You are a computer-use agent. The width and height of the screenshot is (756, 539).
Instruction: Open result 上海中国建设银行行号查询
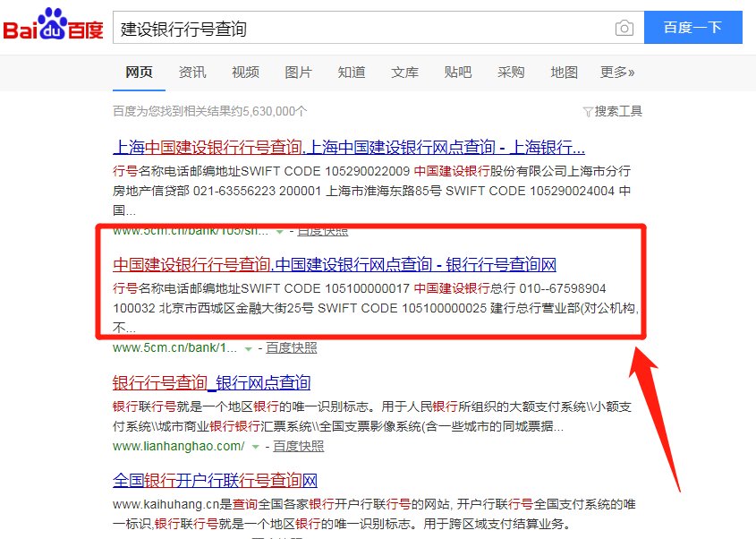point(349,147)
